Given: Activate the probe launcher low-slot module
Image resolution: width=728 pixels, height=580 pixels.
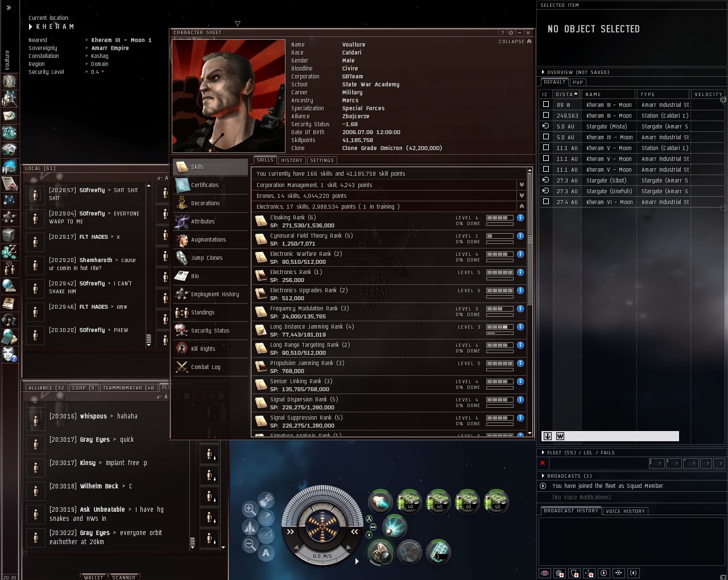Looking at the screenshot, I should (380, 552).
